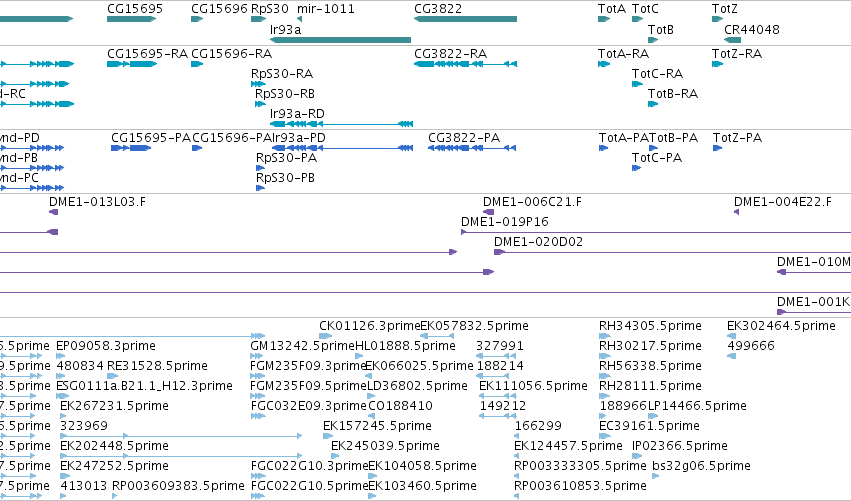Open the RpS30 gene feature label

270,9
